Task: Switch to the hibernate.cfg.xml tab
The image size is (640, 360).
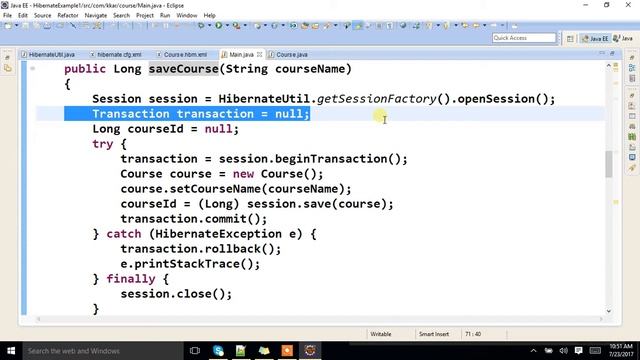Action: coord(116,54)
